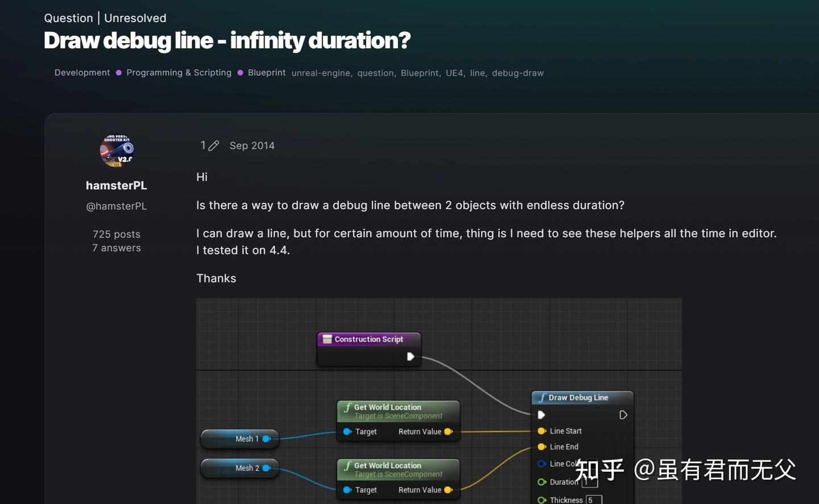The width and height of the screenshot is (819, 504).
Task: Click the yellow Line Start input pin
Action: (x=541, y=431)
